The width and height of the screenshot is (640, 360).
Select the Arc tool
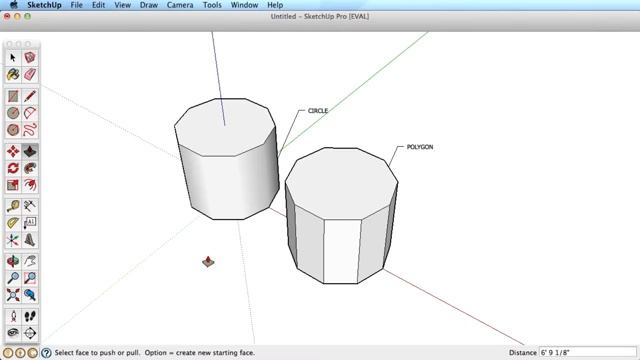click(30, 113)
